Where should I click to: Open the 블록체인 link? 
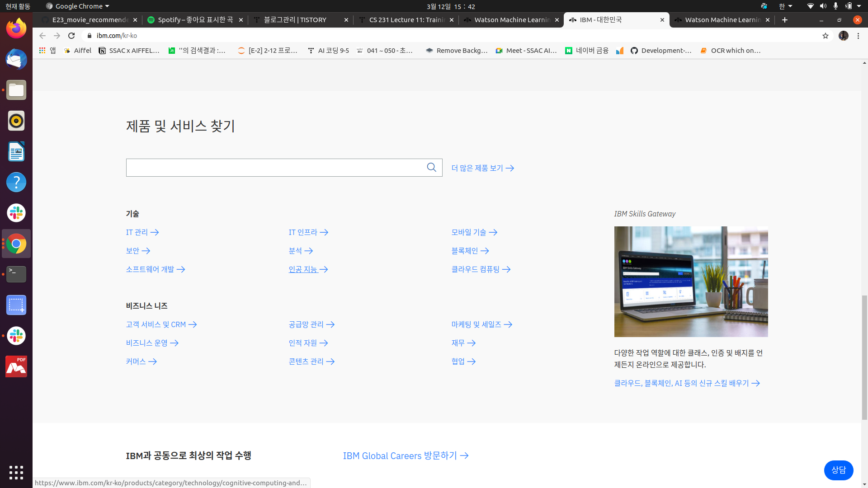click(x=470, y=251)
